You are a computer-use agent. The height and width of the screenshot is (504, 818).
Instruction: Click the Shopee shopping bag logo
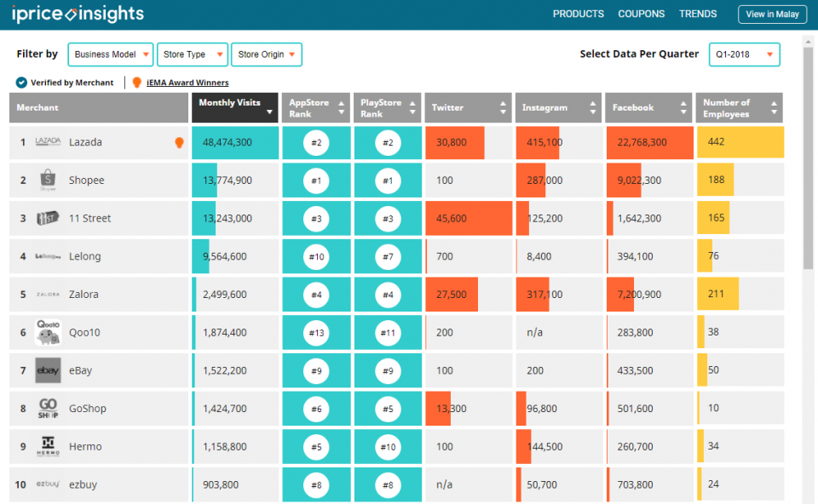tap(48, 180)
